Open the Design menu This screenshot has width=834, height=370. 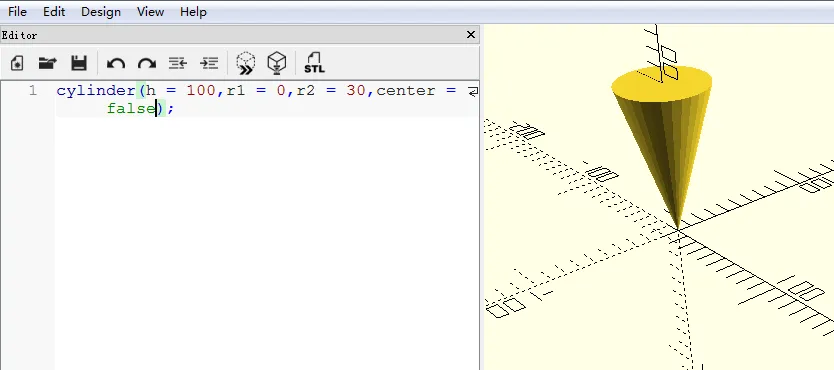click(x=101, y=12)
